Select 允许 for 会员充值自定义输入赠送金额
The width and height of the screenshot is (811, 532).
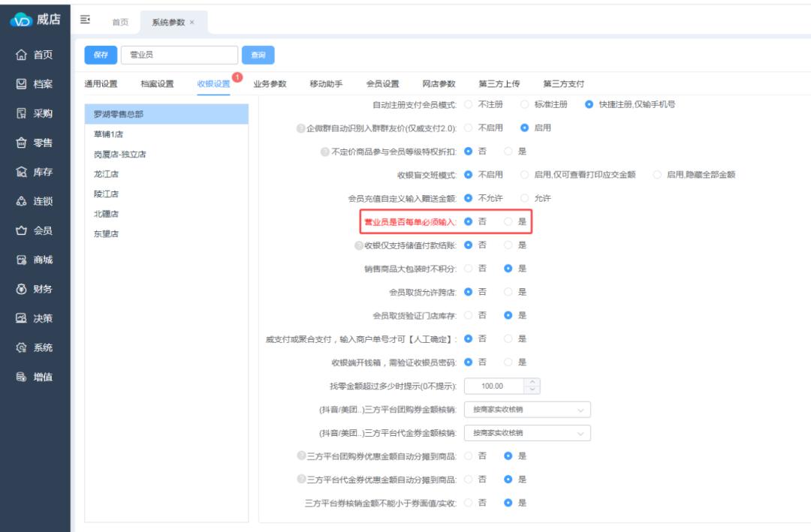click(x=524, y=198)
